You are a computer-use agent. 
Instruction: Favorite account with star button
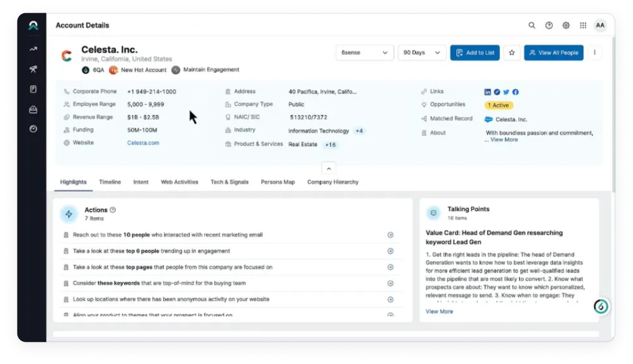click(x=511, y=53)
